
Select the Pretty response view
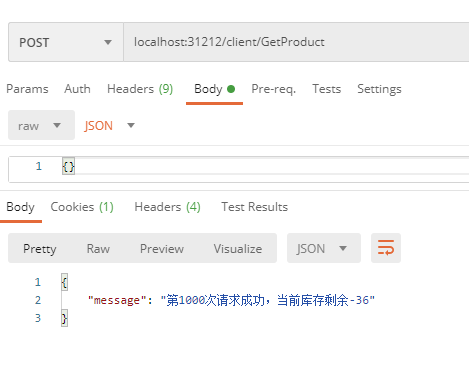(x=40, y=249)
